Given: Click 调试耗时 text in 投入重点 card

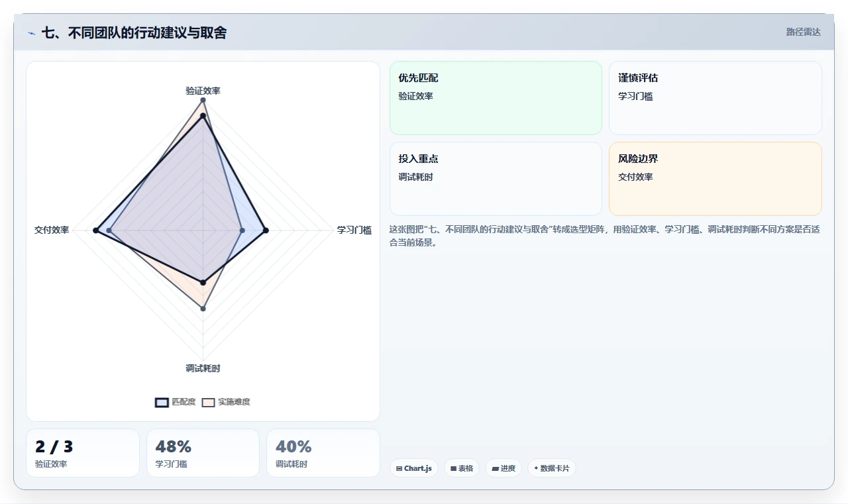Looking at the screenshot, I should coord(415,177).
